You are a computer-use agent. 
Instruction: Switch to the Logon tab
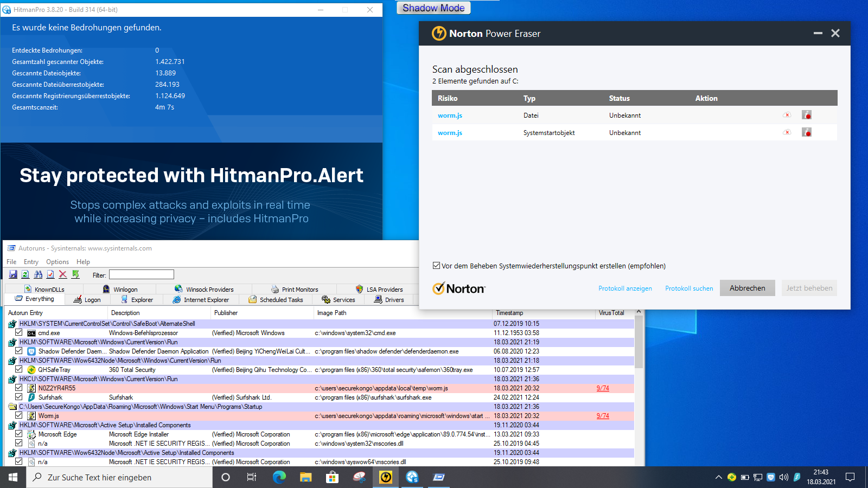click(x=87, y=300)
